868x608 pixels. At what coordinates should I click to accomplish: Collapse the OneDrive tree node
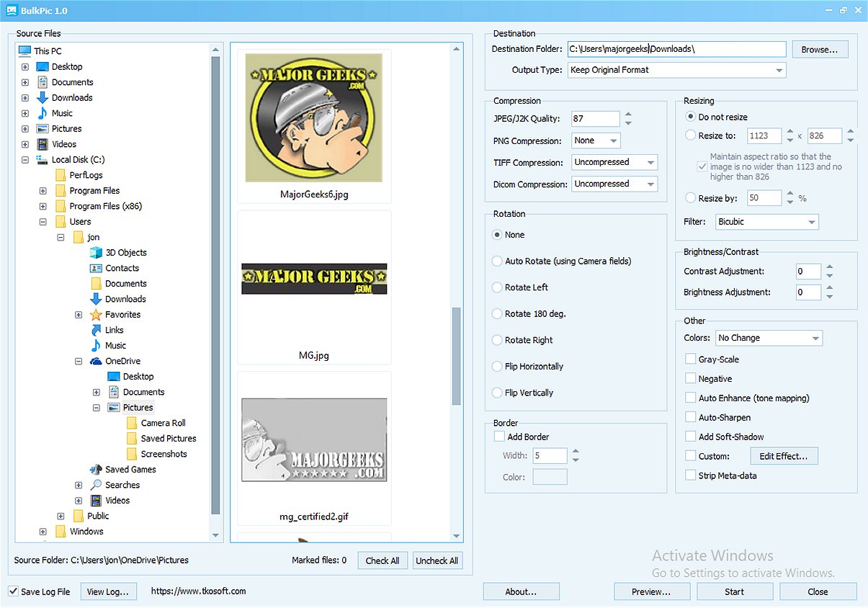tap(79, 361)
